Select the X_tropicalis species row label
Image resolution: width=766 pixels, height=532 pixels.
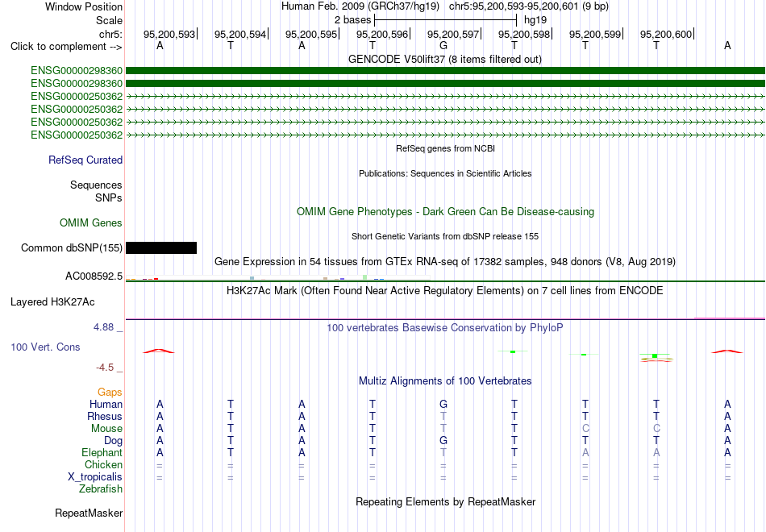pyautogui.click(x=95, y=477)
